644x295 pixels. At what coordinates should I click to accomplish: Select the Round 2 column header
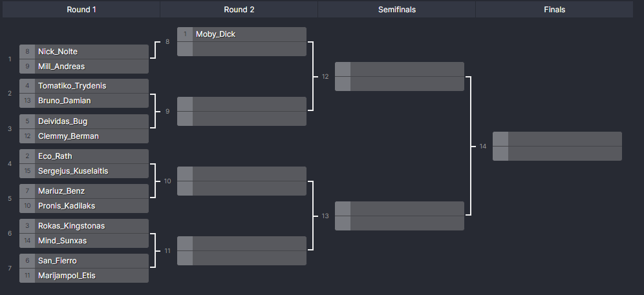coord(239,10)
